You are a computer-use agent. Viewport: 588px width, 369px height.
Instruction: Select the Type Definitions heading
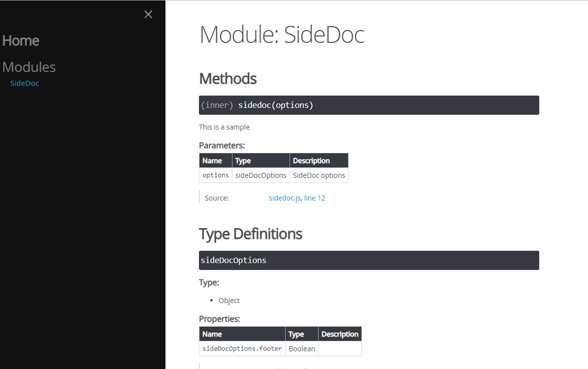click(x=250, y=234)
